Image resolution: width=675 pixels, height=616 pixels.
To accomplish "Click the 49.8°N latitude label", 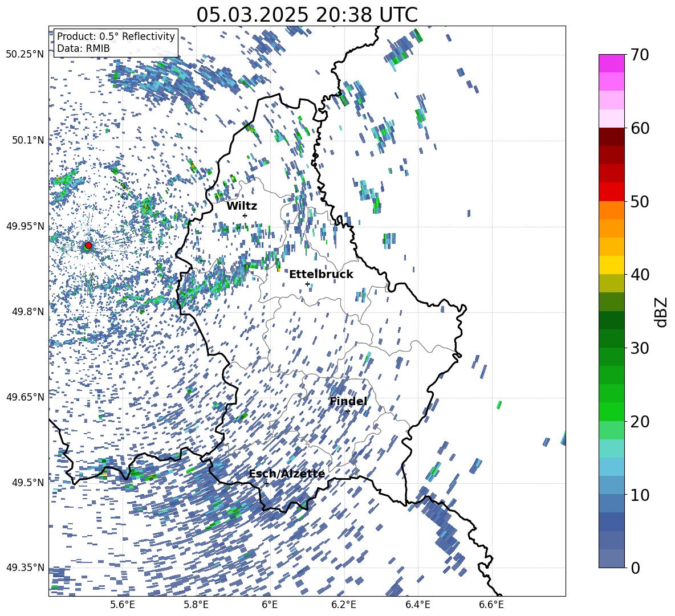I will (29, 312).
